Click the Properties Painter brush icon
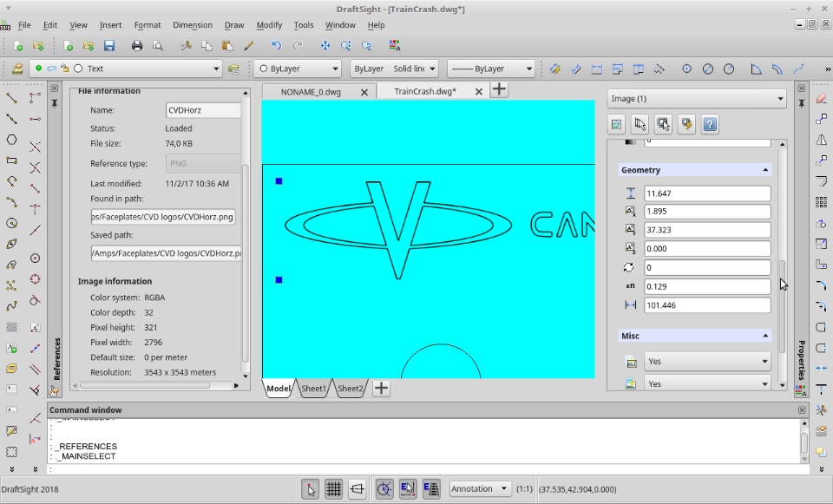 pos(249,46)
